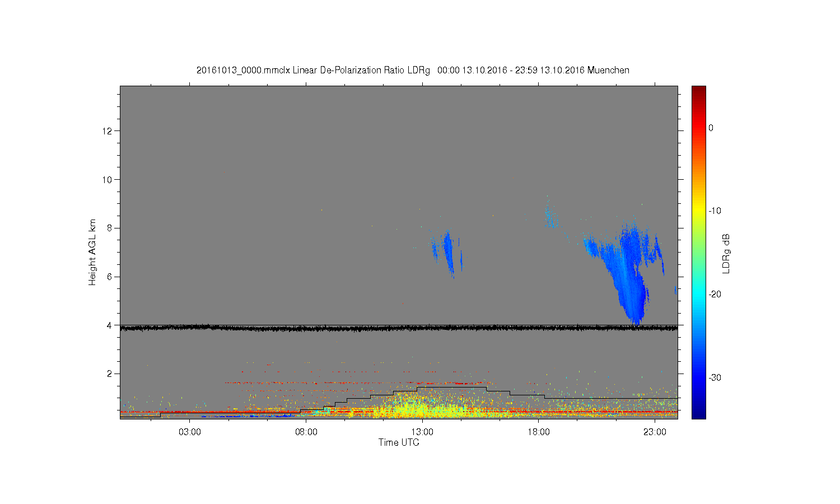Click the colorbar value -20
The image size is (840, 504).
tap(715, 295)
